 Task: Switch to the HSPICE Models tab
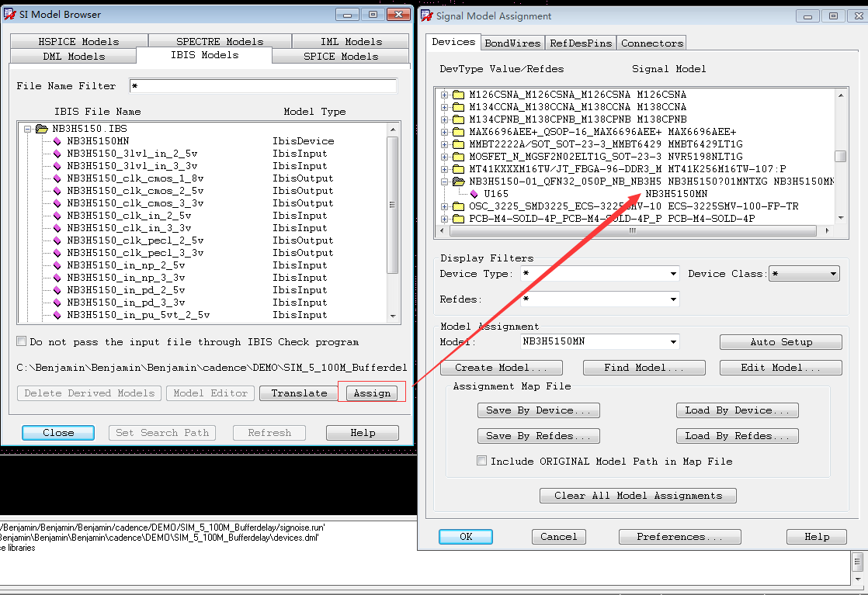78,41
